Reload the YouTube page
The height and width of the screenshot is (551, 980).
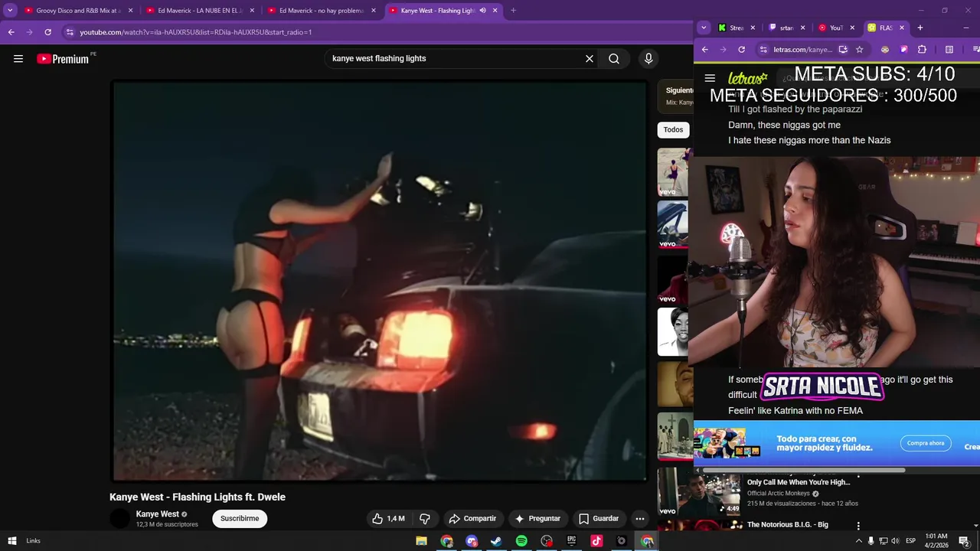[x=47, y=32]
